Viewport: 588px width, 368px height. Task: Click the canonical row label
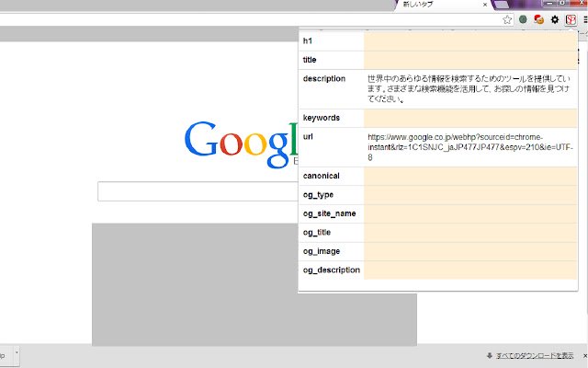(322, 176)
